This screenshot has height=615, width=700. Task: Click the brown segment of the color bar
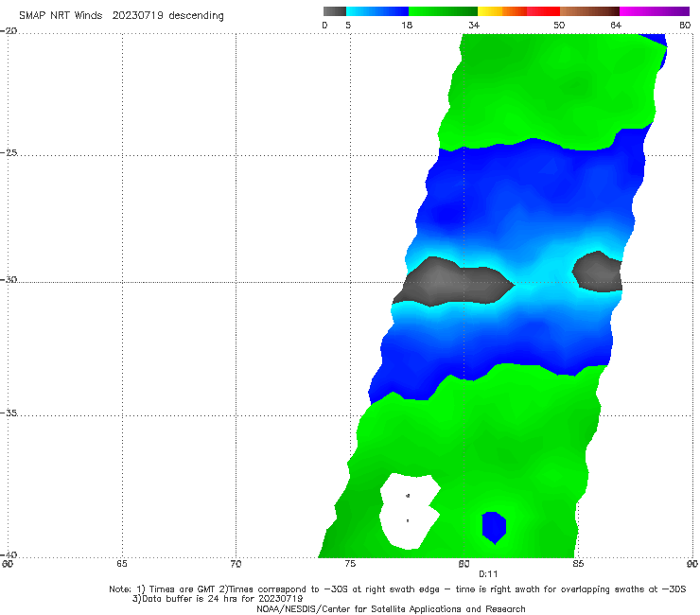[589, 11]
